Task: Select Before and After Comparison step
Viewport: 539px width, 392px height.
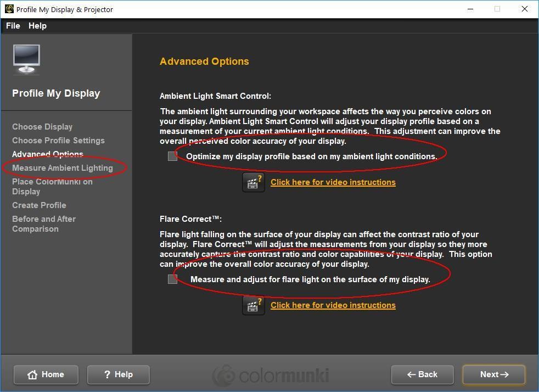Action: 44,224
